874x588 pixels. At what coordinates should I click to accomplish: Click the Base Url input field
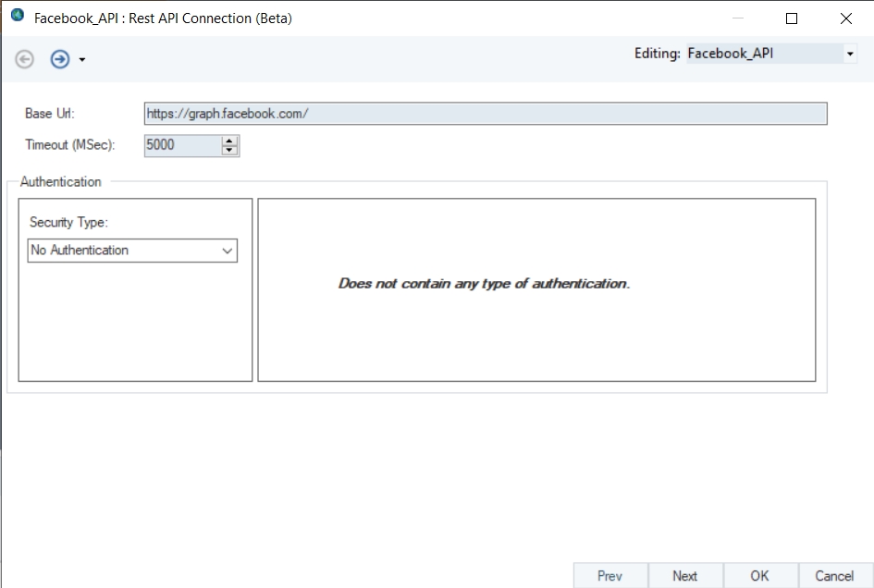point(486,114)
